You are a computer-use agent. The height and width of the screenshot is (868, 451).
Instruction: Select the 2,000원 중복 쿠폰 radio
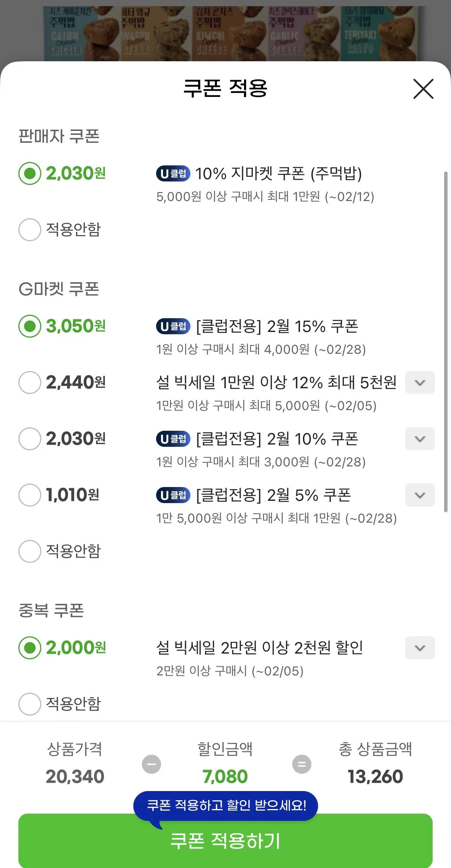(30, 648)
